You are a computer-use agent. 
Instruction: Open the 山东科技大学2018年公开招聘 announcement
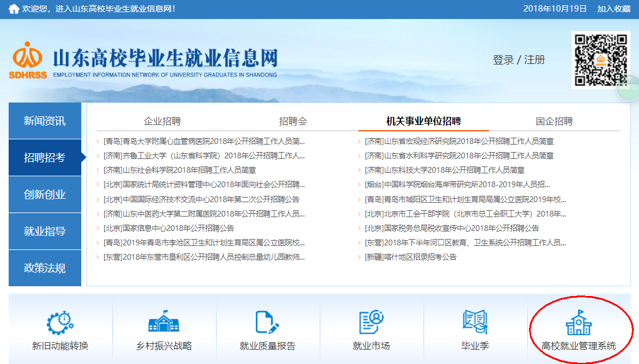click(x=445, y=170)
